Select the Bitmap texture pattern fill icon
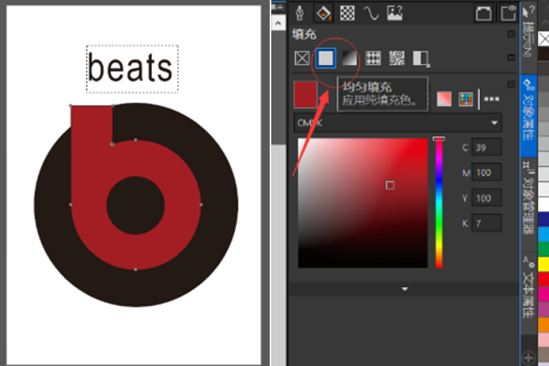 397,58
